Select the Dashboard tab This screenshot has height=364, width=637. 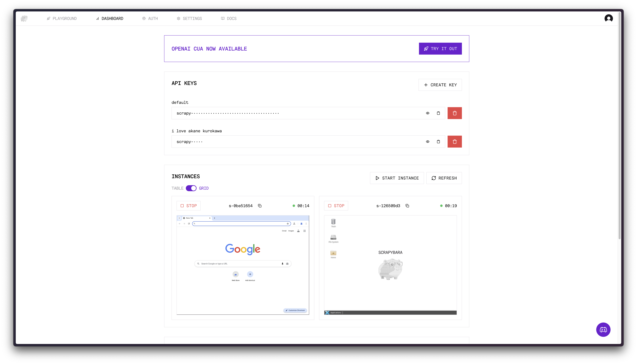click(x=110, y=18)
